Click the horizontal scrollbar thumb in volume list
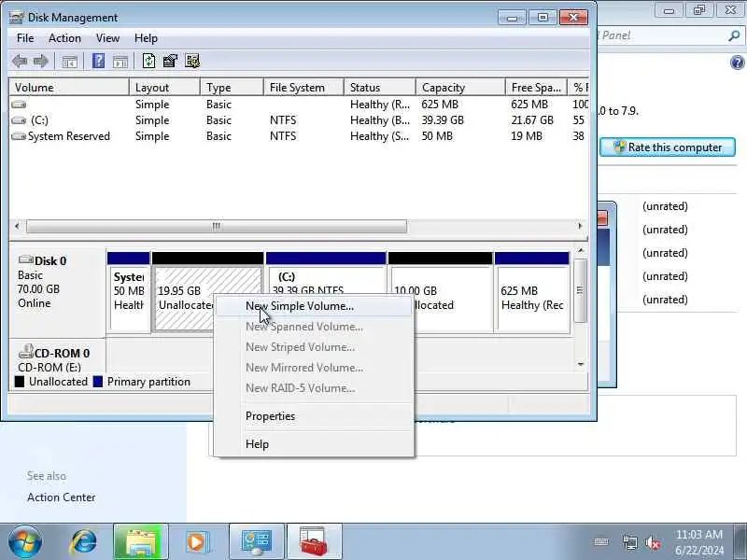The width and height of the screenshot is (747, 560). tap(217, 226)
